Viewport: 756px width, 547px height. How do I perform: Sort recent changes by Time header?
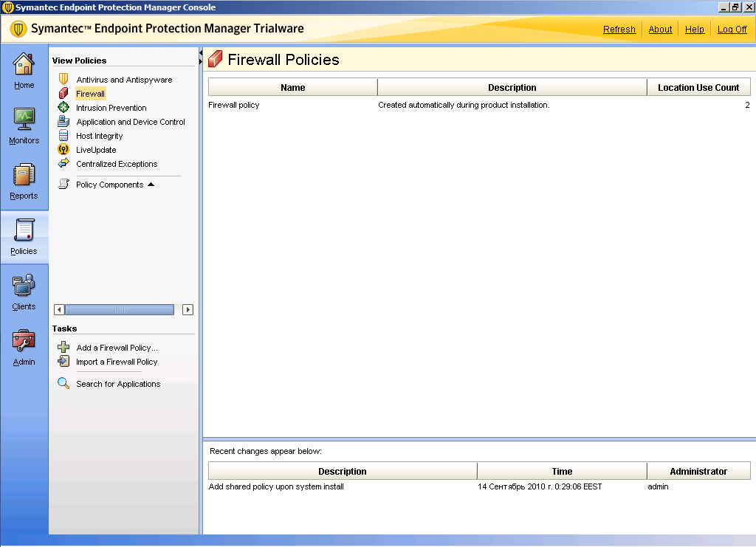(562, 471)
